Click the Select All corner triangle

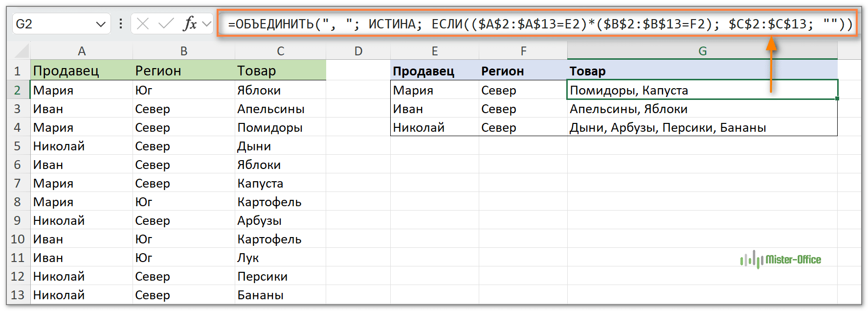(22, 51)
